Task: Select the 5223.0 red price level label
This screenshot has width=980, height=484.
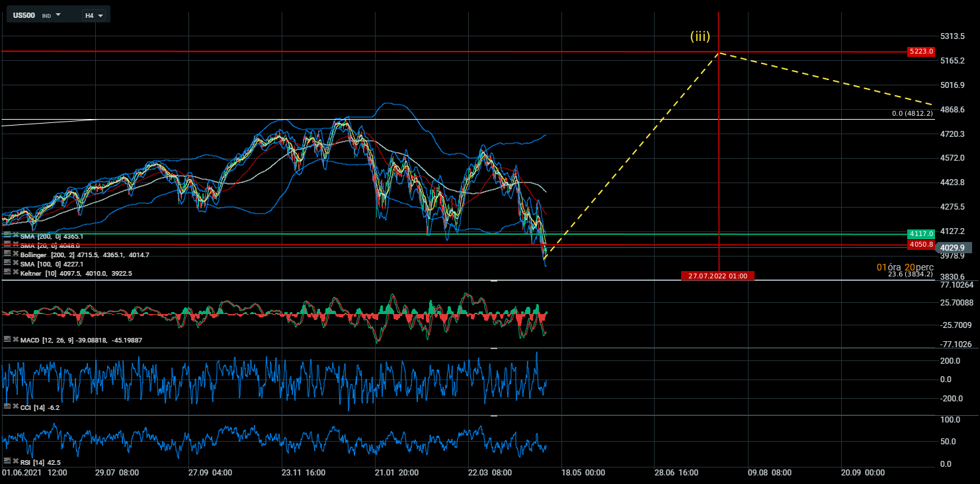Action: pyautogui.click(x=920, y=51)
